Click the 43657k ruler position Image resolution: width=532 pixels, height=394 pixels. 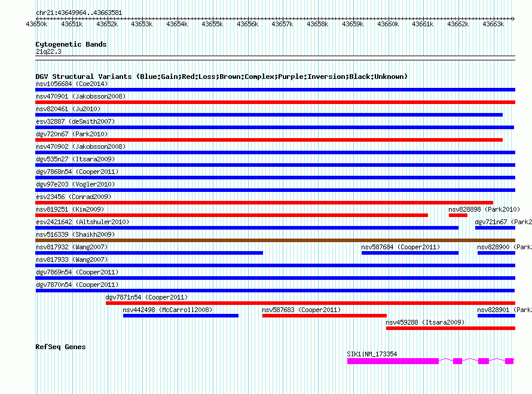tap(282, 24)
